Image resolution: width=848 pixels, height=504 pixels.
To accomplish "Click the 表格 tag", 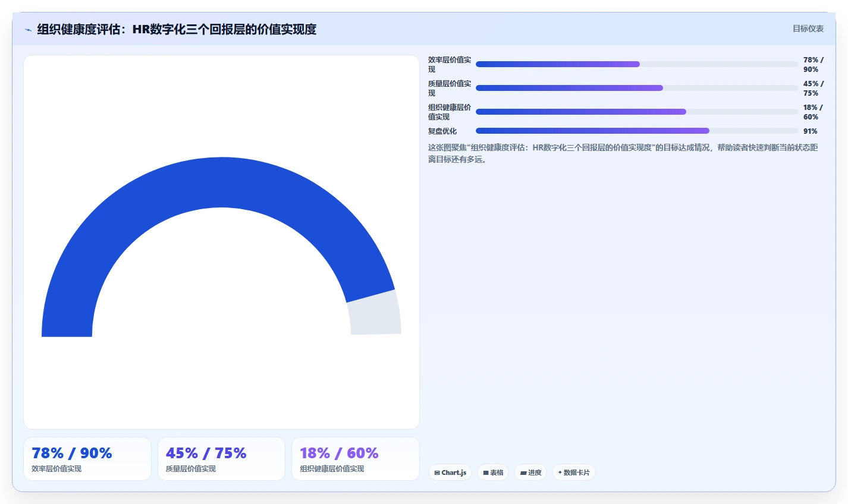I will coord(493,472).
